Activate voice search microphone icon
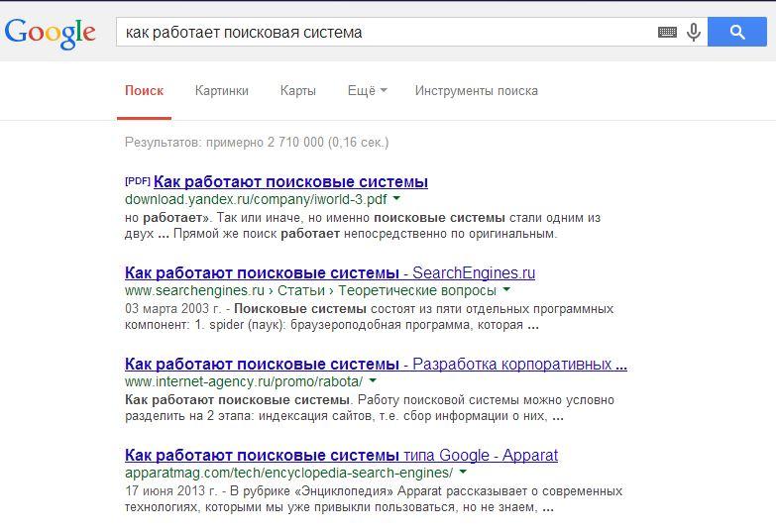Screen dimensions: 776x532 point(694,32)
